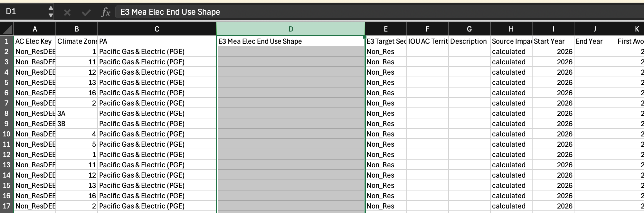This screenshot has height=213, width=644.
Task: Click the E3 Target Sector header cell
Action: [x=386, y=41]
